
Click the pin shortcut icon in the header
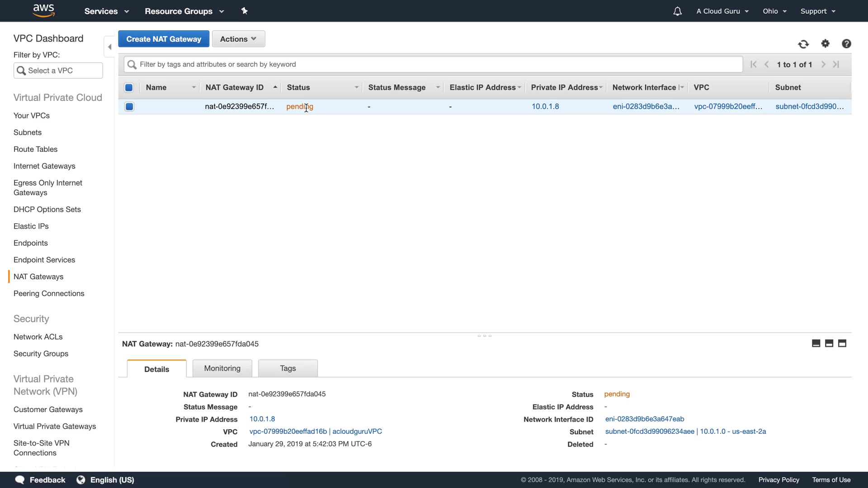(x=245, y=11)
